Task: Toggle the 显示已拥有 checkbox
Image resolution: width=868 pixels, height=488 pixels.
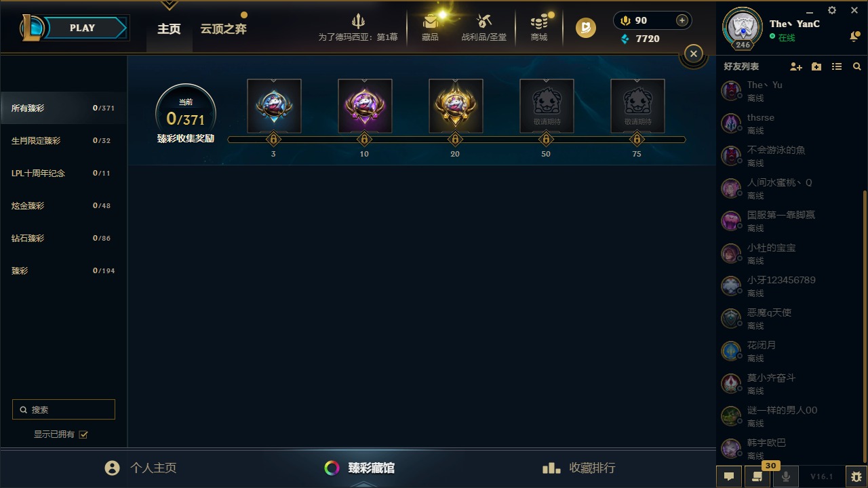Action: [x=83, y=434]
